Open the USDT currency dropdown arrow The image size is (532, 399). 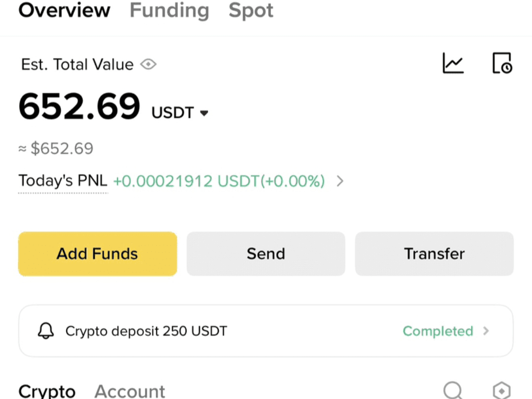click(x=204, y=113)
